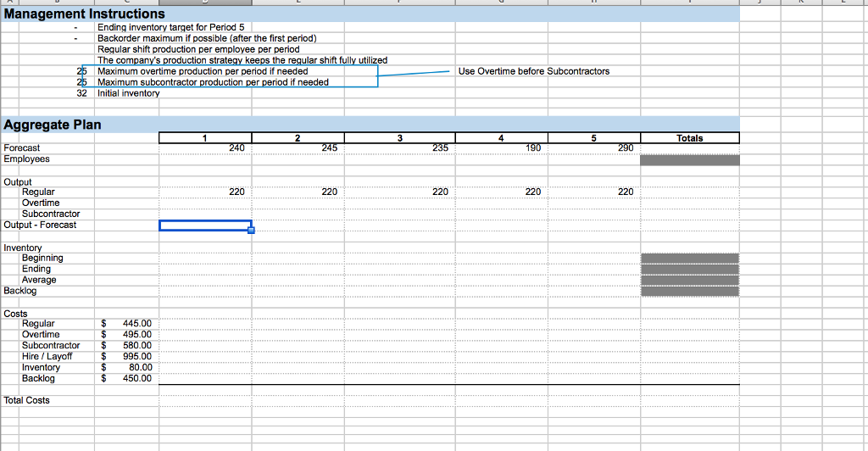Select forecast value 245

pyautogui.click(x=330, y=148)
